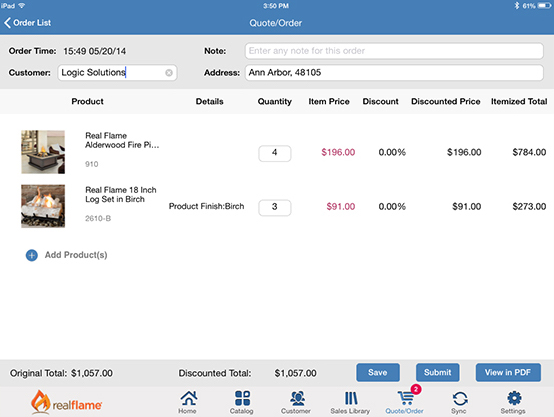Tap the Sync arrows icon
This screenshot has width=554, height=417.
460,399
